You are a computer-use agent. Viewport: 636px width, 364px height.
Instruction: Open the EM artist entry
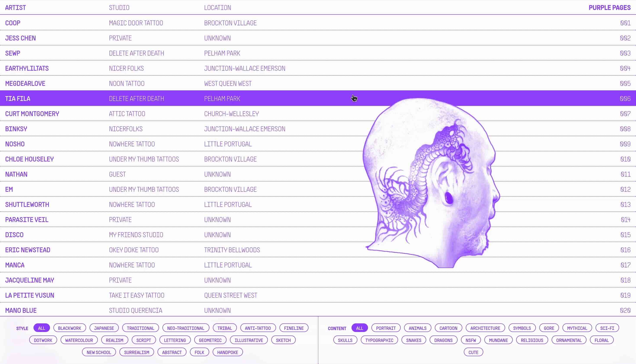pyautogui.click(x=318, y=189)
